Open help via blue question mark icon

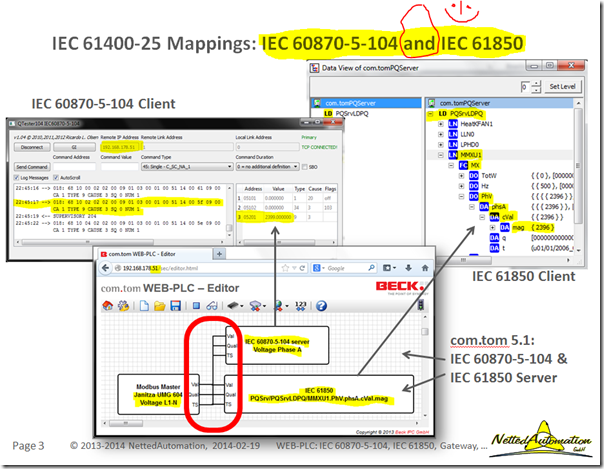pos(321,306)
